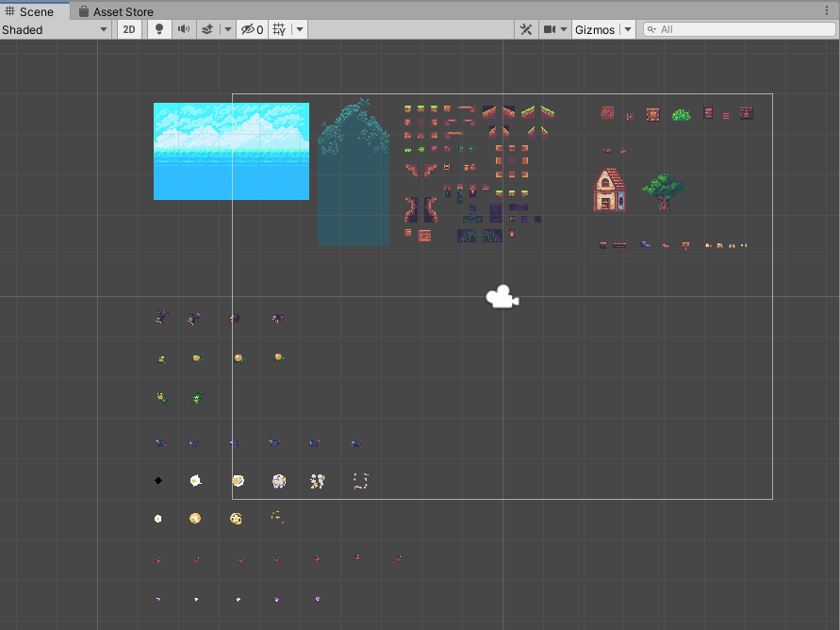The height and width of the screenshot is (630, 840).
Task: Open the Scene tab more options menu
Action: point(827,10)
